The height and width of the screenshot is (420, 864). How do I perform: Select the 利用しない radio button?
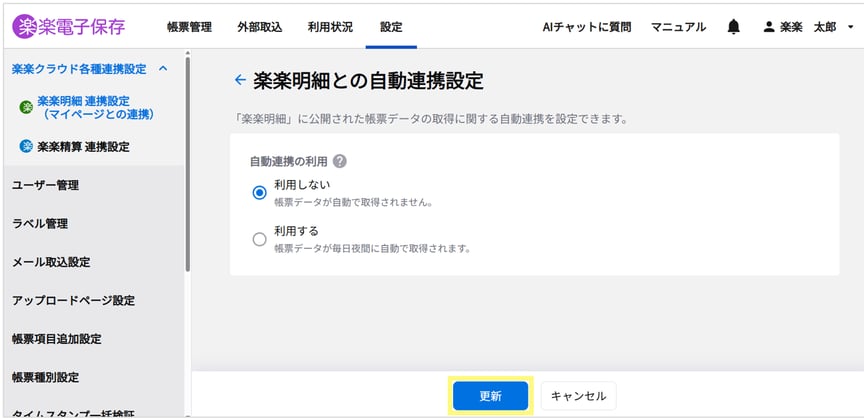[x=260, y=192]
